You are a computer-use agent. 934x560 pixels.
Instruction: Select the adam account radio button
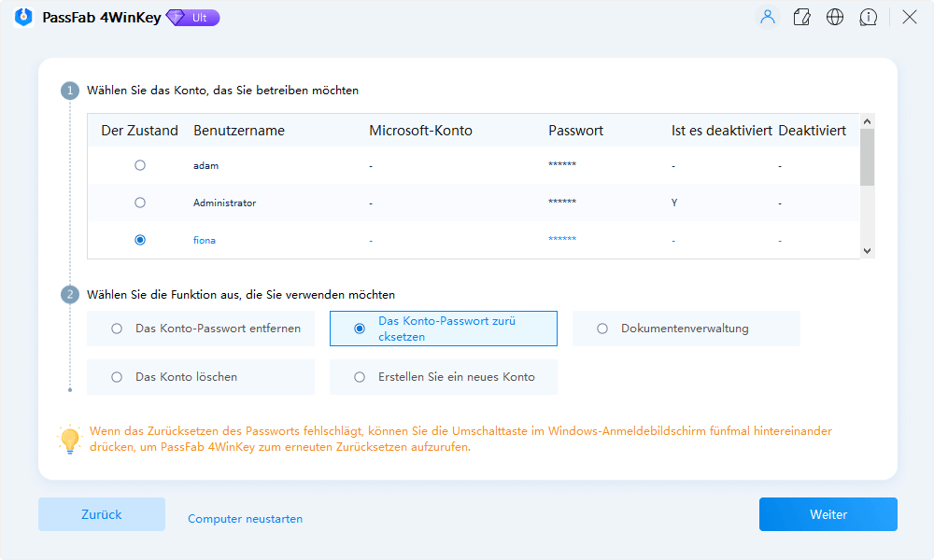[140, 164]
